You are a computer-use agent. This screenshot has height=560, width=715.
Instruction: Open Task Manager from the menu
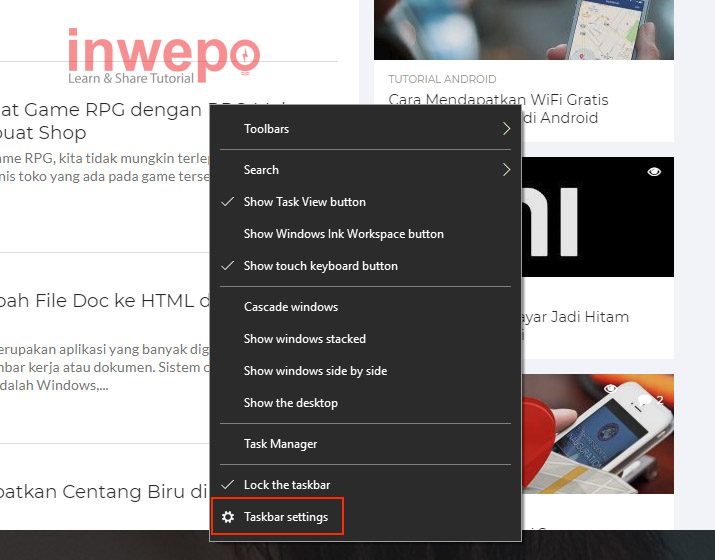tap(365, 444)
